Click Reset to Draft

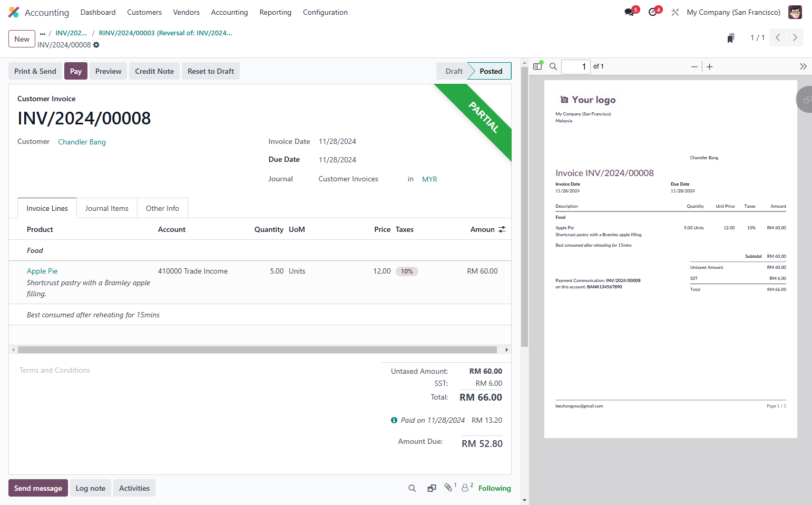click(x=211, y=71)
